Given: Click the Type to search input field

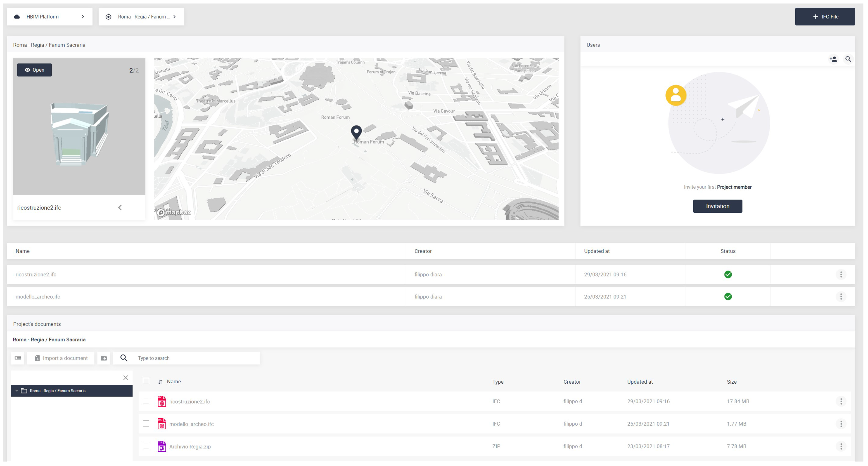Looking at the screenshot, I should coord(196,358).
